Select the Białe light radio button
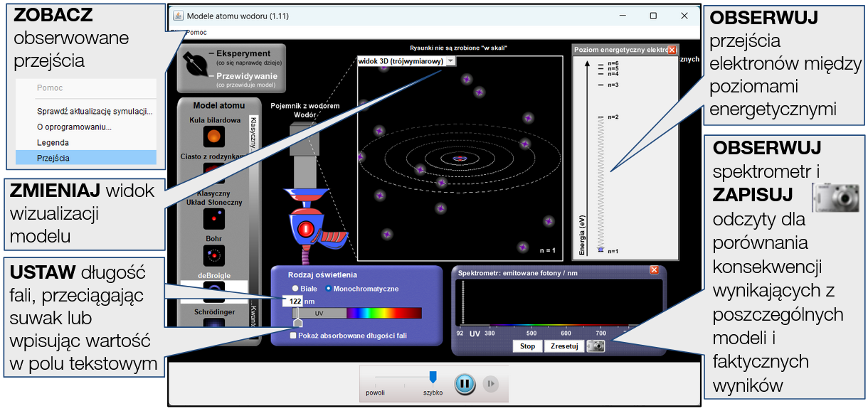Screen dimensions: 868x411 pyautogui.click(x=295, y=289)
